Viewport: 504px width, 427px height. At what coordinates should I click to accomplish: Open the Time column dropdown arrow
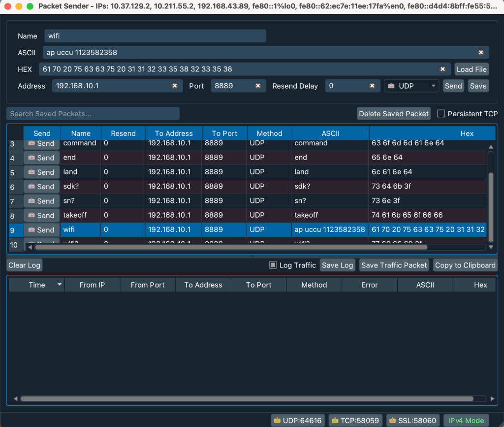60,285
